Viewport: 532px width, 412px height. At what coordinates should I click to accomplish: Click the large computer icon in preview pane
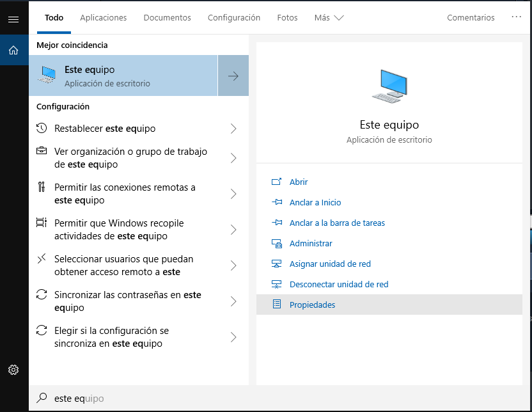click(389, 86)
